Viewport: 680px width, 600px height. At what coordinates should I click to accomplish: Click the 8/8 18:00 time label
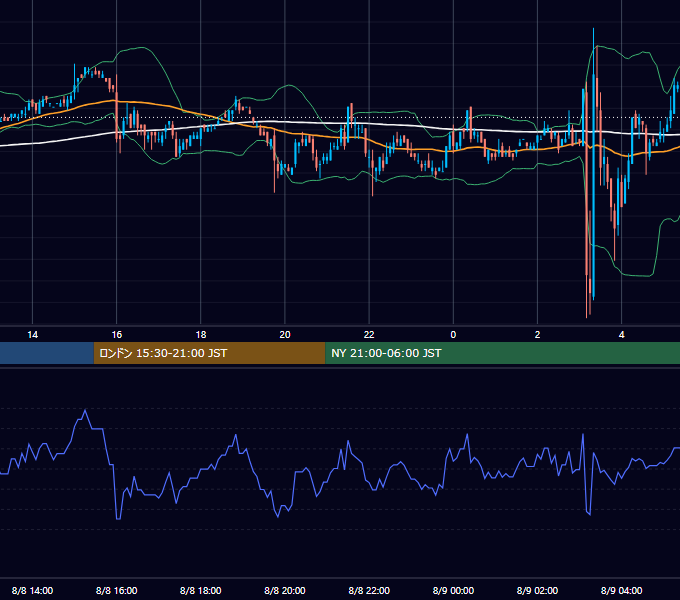[x=201, y=590]
